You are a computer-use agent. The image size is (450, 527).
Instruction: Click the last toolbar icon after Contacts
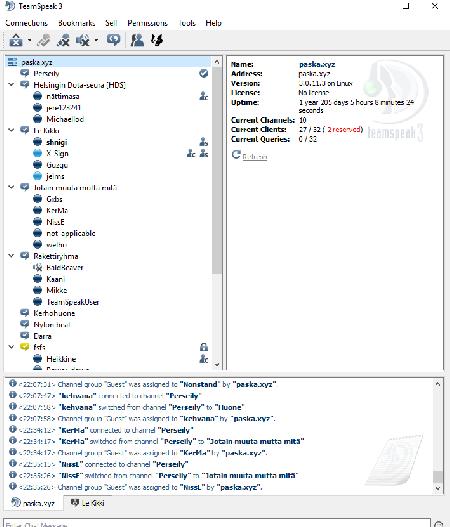(x=157, y=40)
